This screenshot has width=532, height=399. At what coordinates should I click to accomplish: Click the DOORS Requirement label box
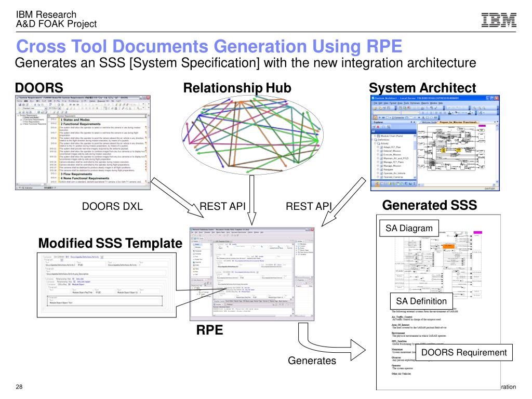(464, 352)
